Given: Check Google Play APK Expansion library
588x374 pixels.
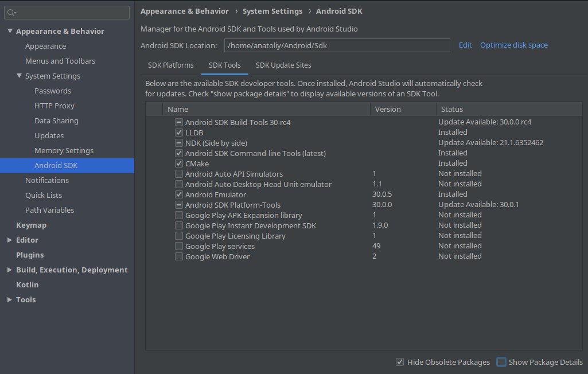Looking at the screenshot, I should [179, 215].
